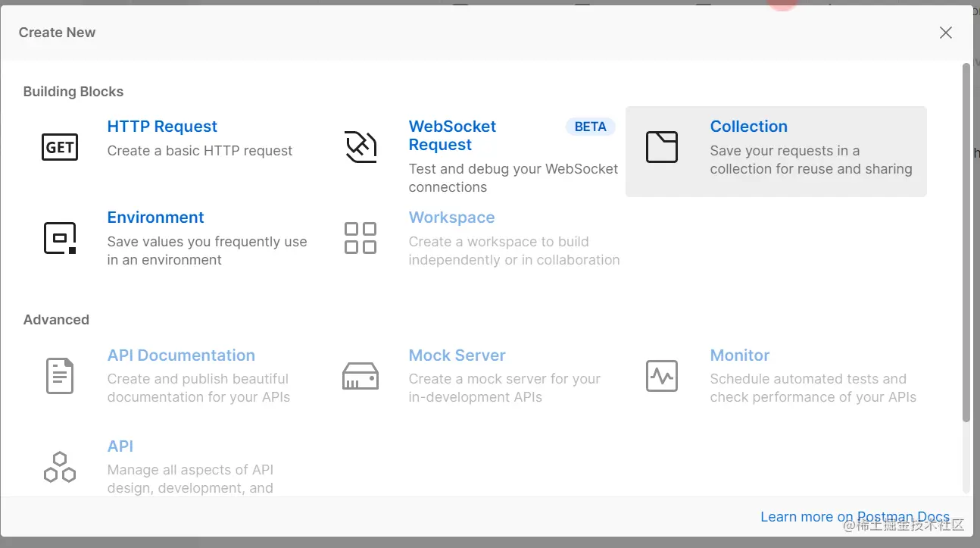Click the Workspace four-squares icon
Viewport: 980px width, 548px height.
click(x=360, y=238)
